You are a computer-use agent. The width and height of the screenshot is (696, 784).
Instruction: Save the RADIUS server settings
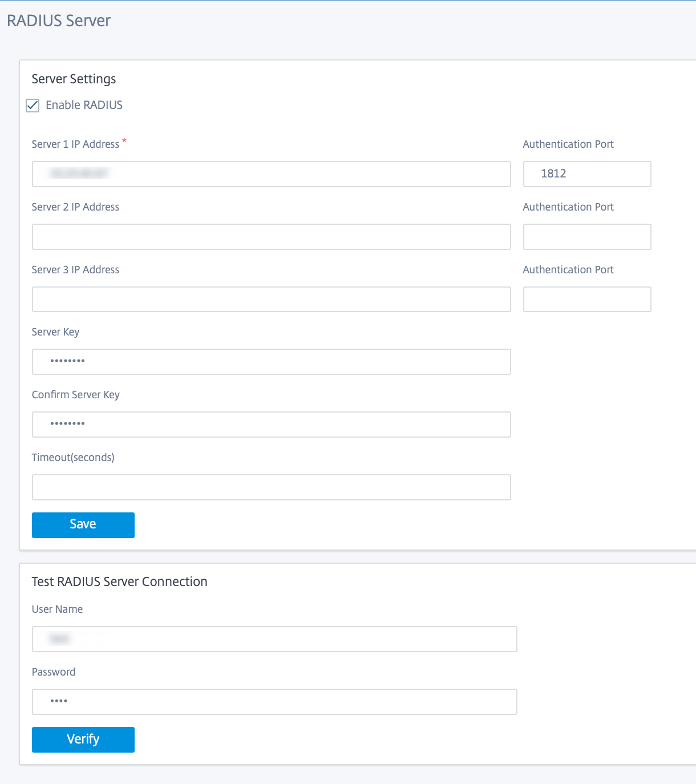(83, 525)
